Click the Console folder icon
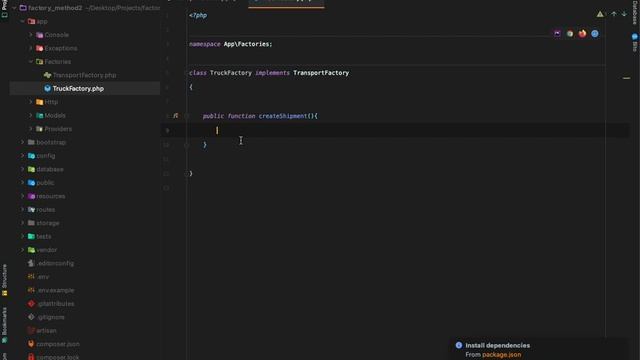Viewport: 640px width, 360px height. [x=40, y=35]
